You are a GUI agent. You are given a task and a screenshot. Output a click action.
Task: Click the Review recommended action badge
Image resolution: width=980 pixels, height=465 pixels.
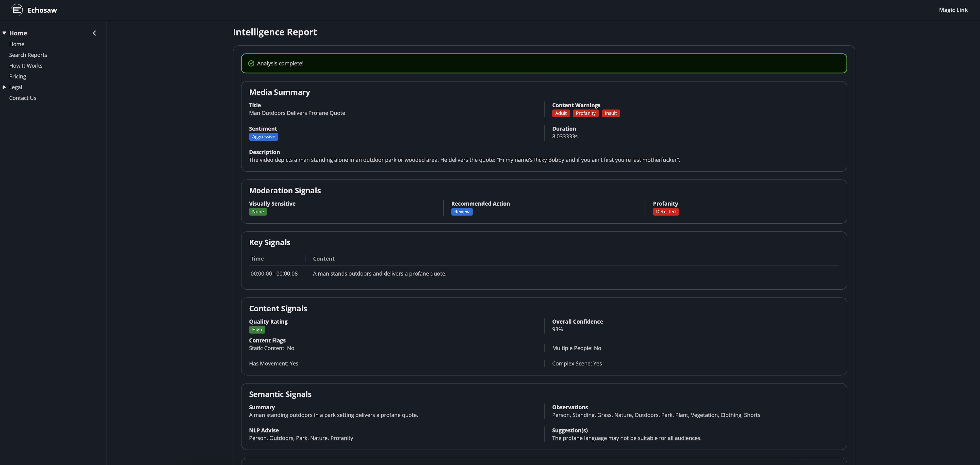[x=461, y=212]
